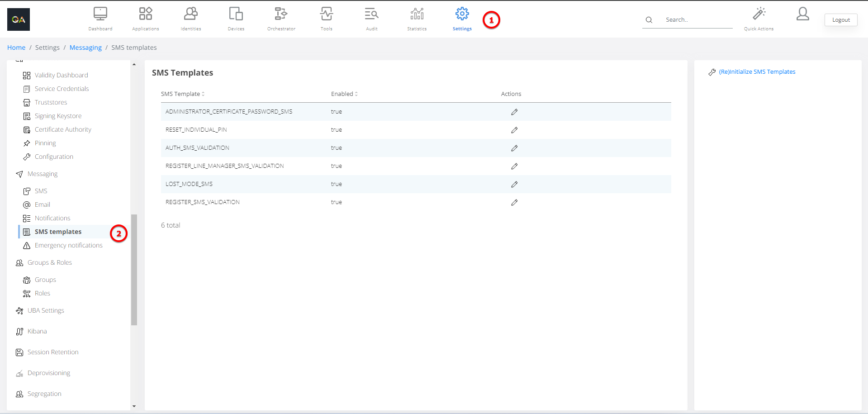Edit the LOST_MODE_SMS template
Screen dimensions: 868x414
[514, 184]
